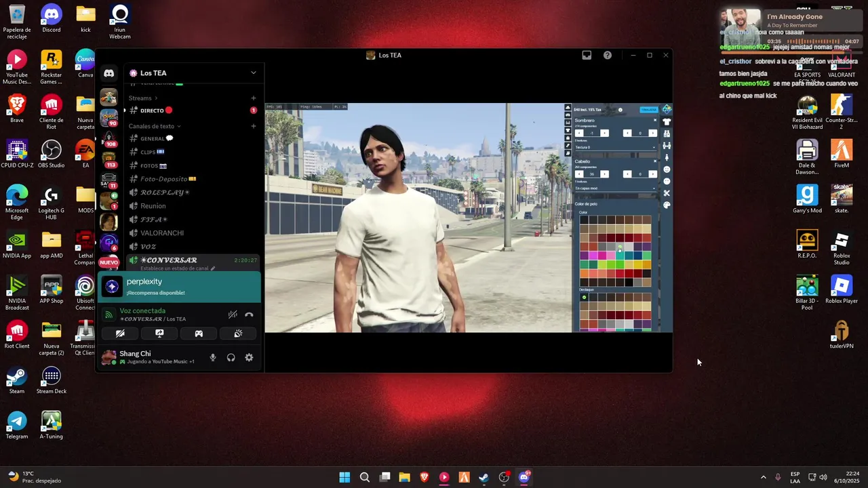Open Discord help icon in title bar
The width and height of the screenshot is (868, 488).
click(x=608, y=56)
